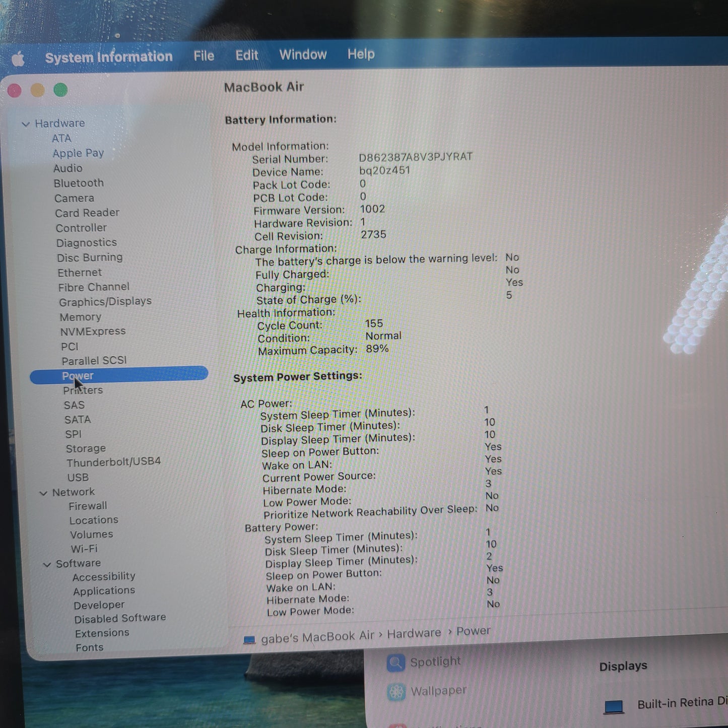Collapse the Software section chevron
728x728 pixels.
47,565
